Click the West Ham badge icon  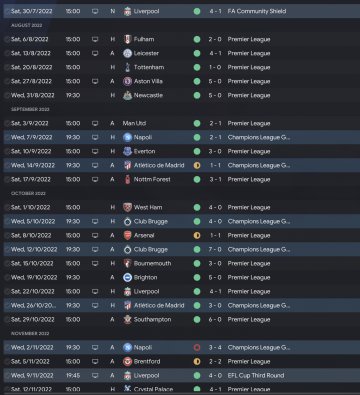pyautogui.click(x=127, y=207)
